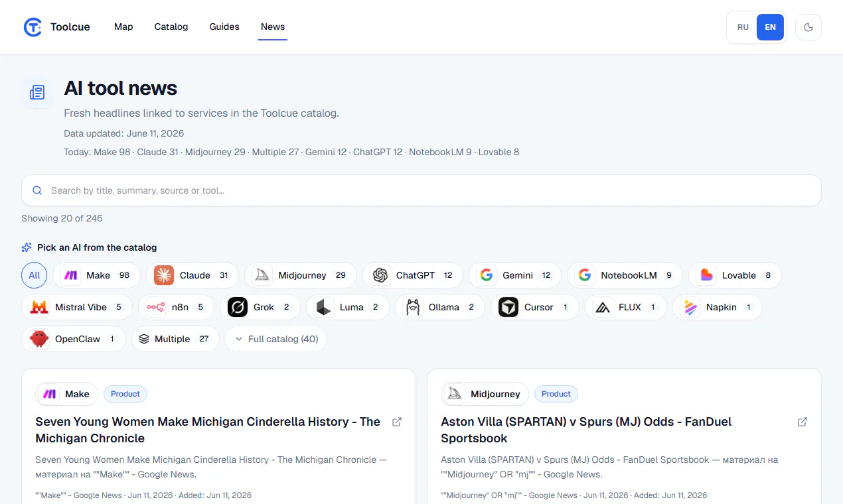Filter news by n8n
The height and width of the screenshot is (504, 843).
click(x=176, y=307)
